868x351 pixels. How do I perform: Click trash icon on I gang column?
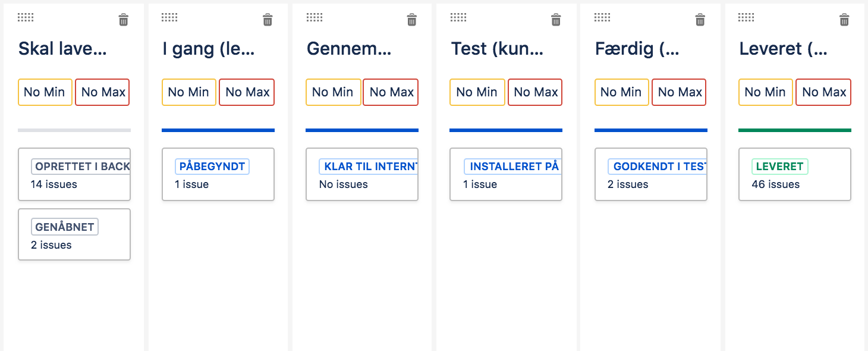coord(268,20)
